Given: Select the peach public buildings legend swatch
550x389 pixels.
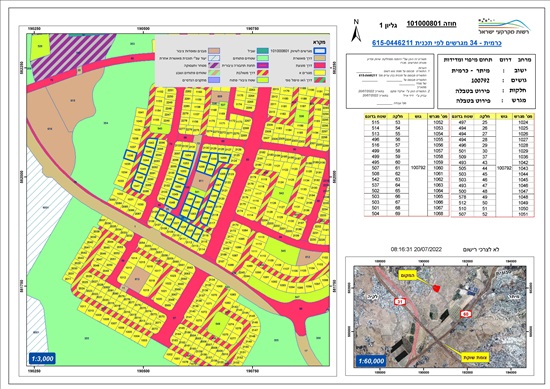Looking at the screenshot, I should point(214,51).
